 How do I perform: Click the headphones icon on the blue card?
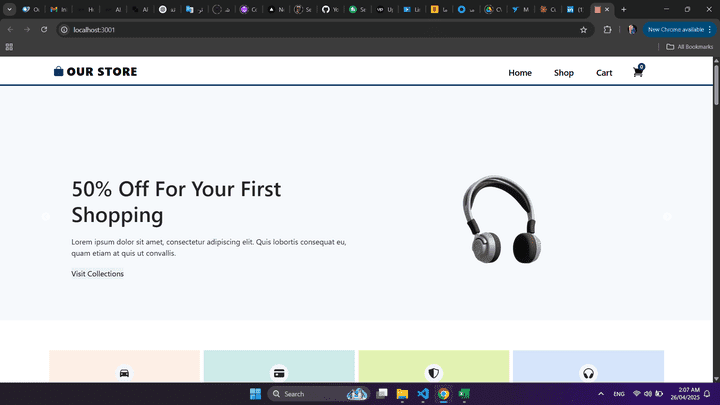click(x=588, y=373)
